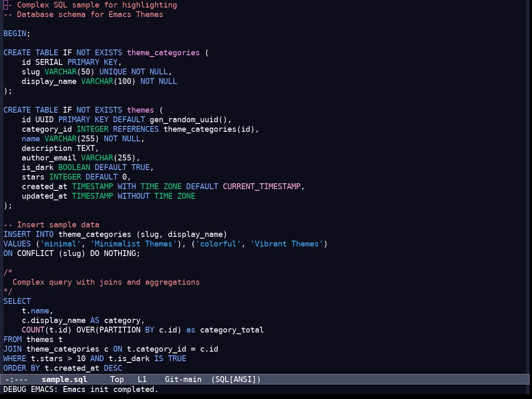Click 'display_name' in the VARCHAR(100) line
532x399 pixels.
[49, 81]
